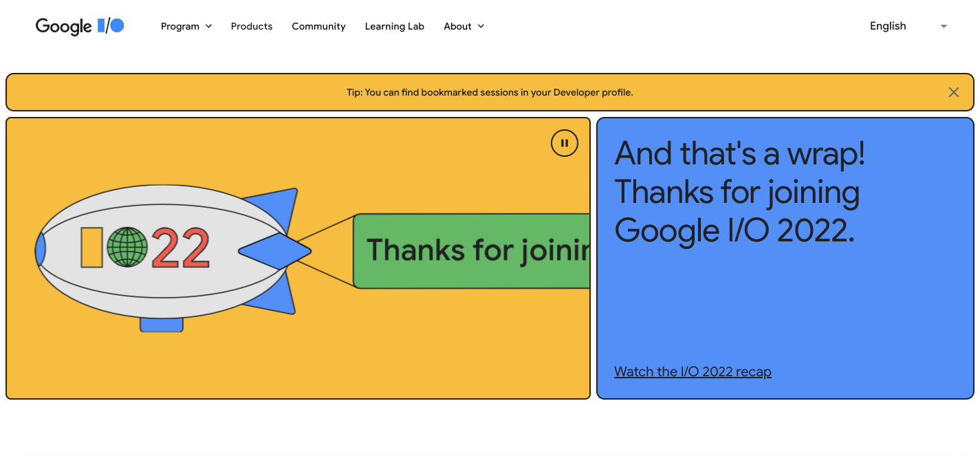The width and height of the screenshot is (980, 456).
Task: Open the Watch the I/O 2022 recap link
Action: click(693, 371)
